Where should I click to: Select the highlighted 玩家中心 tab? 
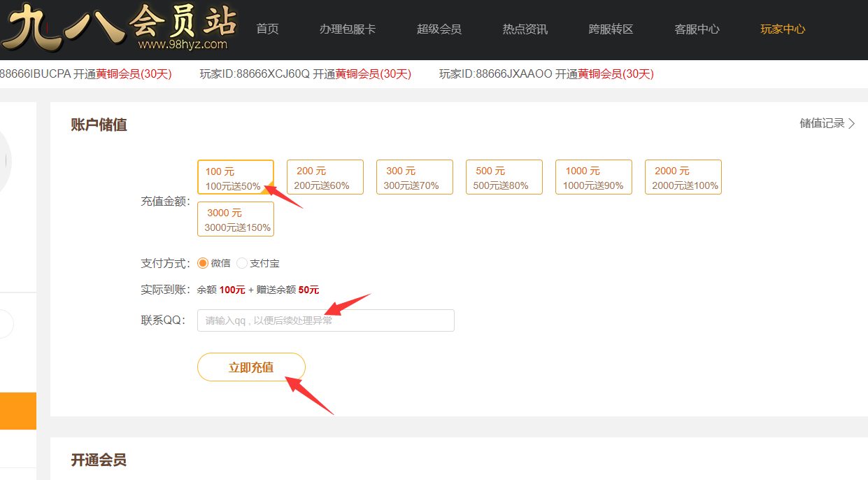coord(783,29)
